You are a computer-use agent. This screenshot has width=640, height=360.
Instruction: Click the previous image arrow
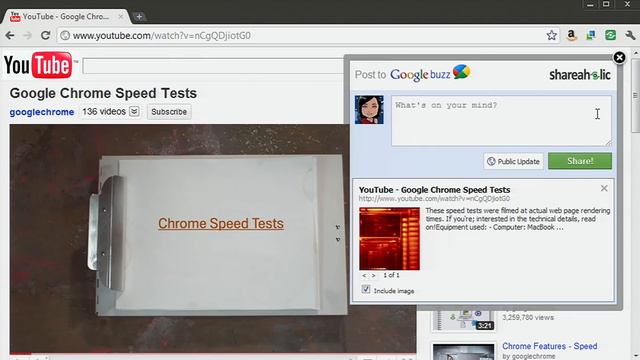(x=364, y=276)
